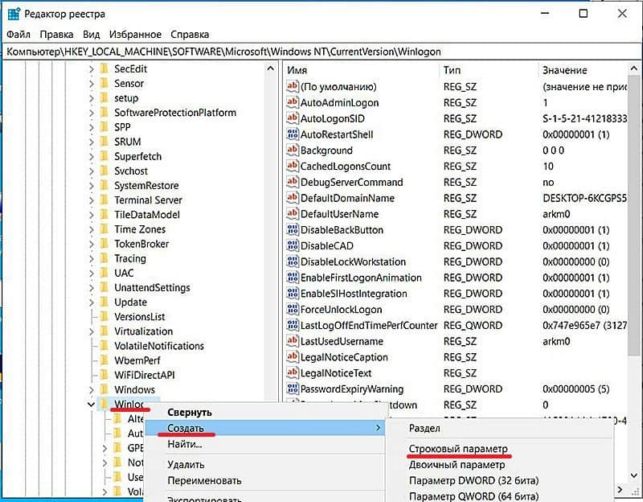Image resolution: width=643 pixels, height=502 pixels.
Task: Click the string icon beside AutoLogonSID
Action: [292, 118]
